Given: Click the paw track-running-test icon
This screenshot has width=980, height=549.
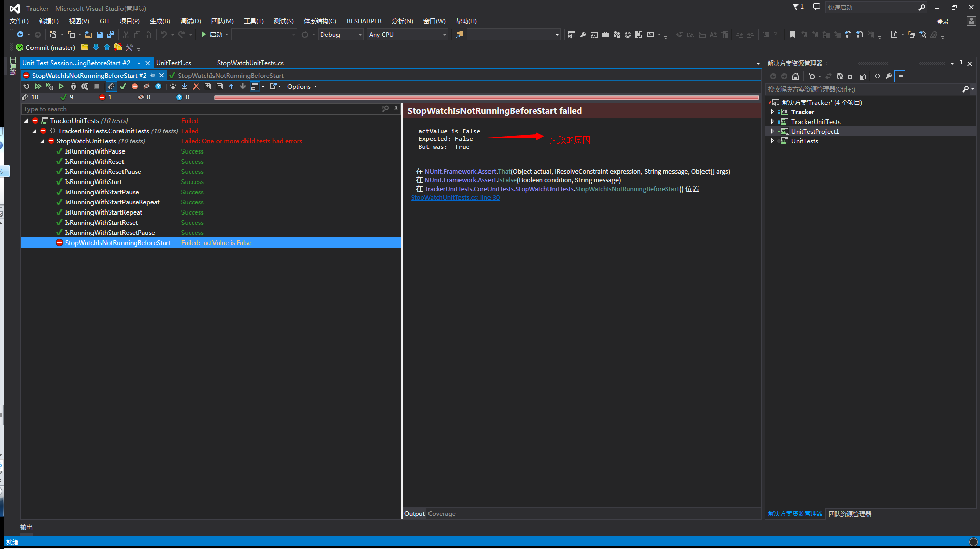Looking at the screenshot, I should coord(173,86).
